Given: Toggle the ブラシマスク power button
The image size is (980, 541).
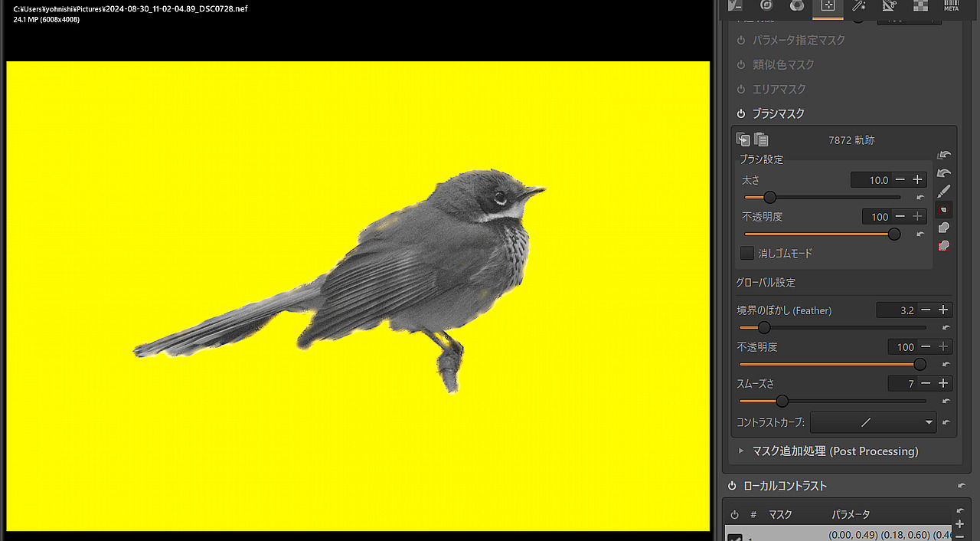Looking at the screenshot, I should 741,113.
